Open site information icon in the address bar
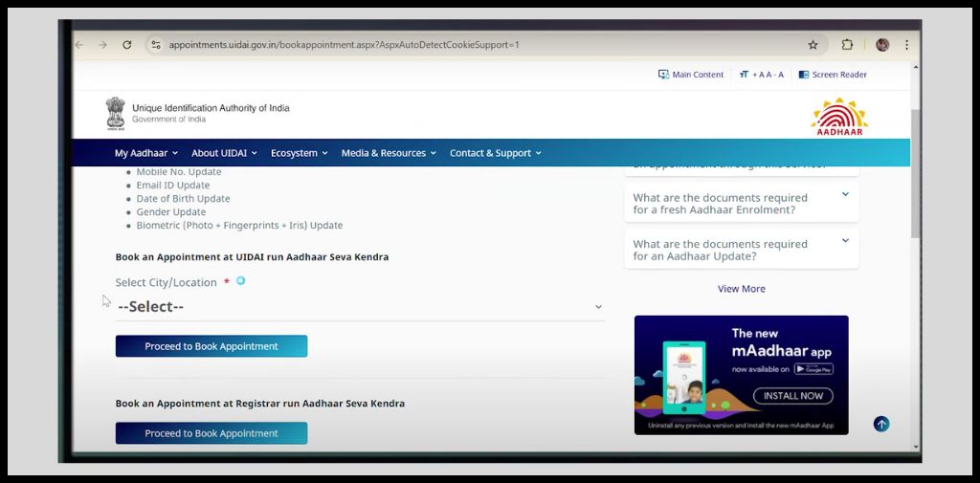Viewport: 980px width, 483px height. tap(156, 45)
